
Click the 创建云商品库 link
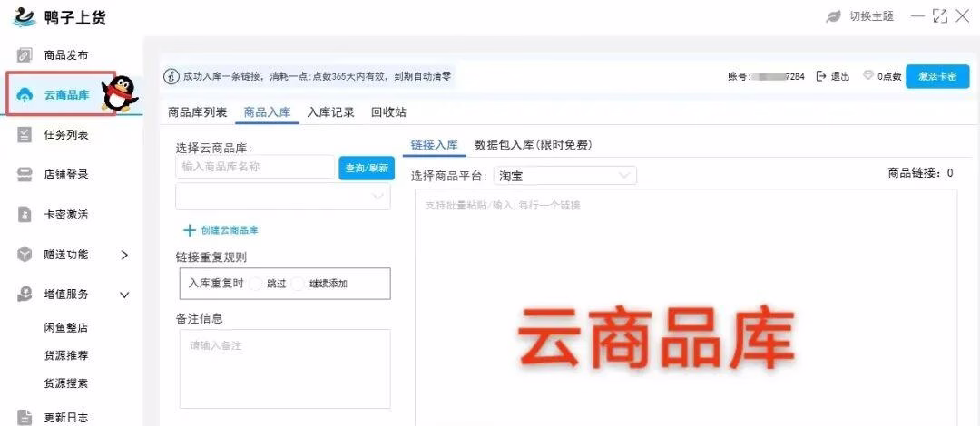pos(220,230)
